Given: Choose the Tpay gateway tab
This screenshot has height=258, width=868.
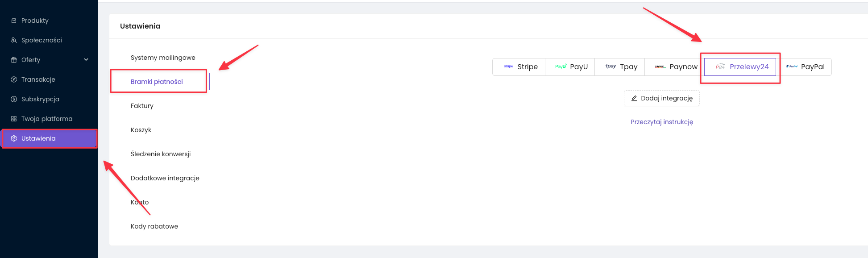Looking at the screenshot, I should pos(621,67).
